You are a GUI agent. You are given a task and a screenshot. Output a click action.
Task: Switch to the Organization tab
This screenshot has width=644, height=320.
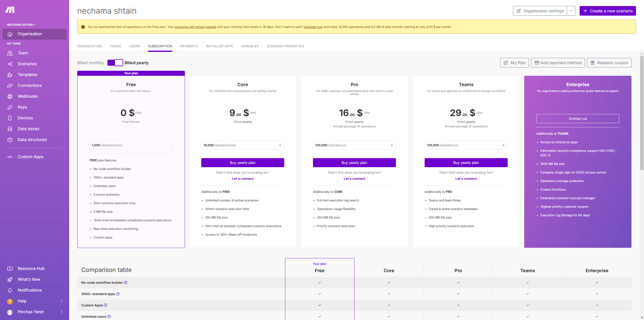pyautogui.click(x=90, y=46)
